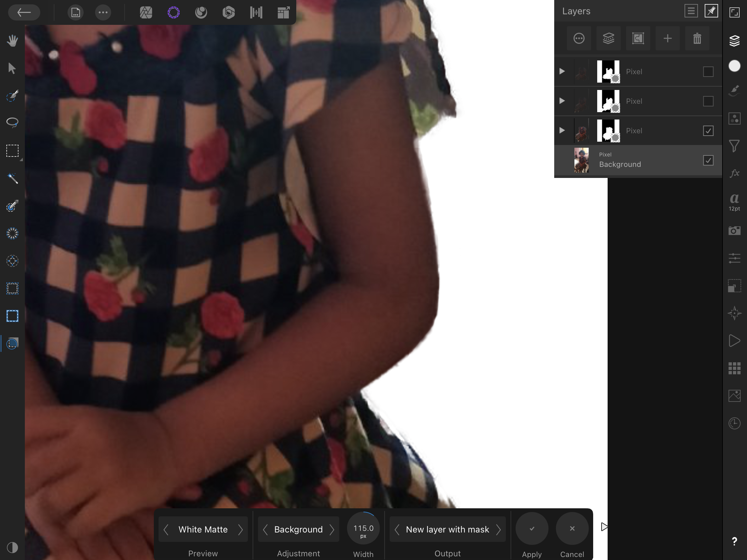Switch to the Tone Mapping persona

click(x=256, y=13)
